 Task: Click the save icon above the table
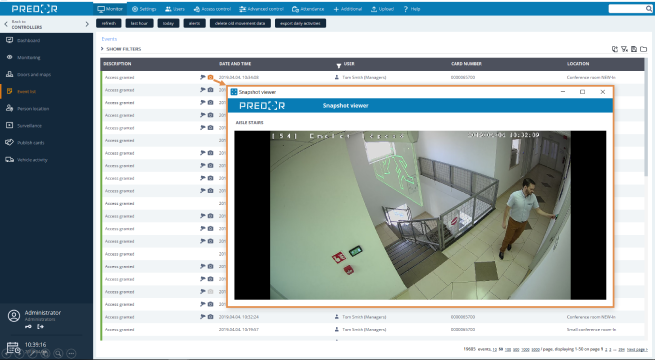click(634, 49)
